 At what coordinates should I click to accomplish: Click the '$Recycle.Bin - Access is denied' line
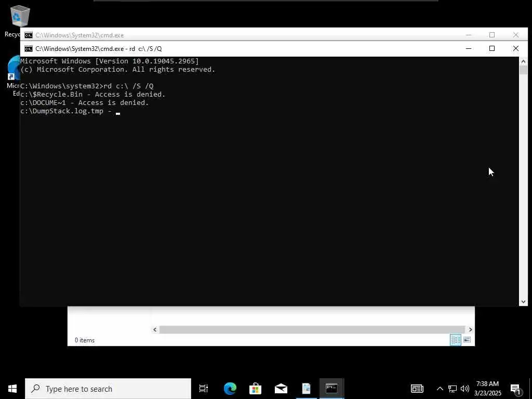tap(92, 95)
